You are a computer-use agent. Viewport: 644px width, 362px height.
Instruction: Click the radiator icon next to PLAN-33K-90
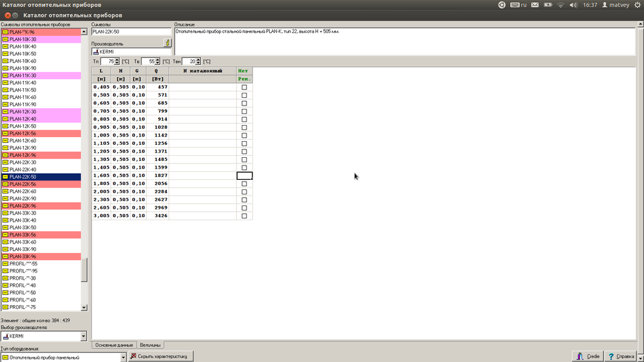pos(5,249)
